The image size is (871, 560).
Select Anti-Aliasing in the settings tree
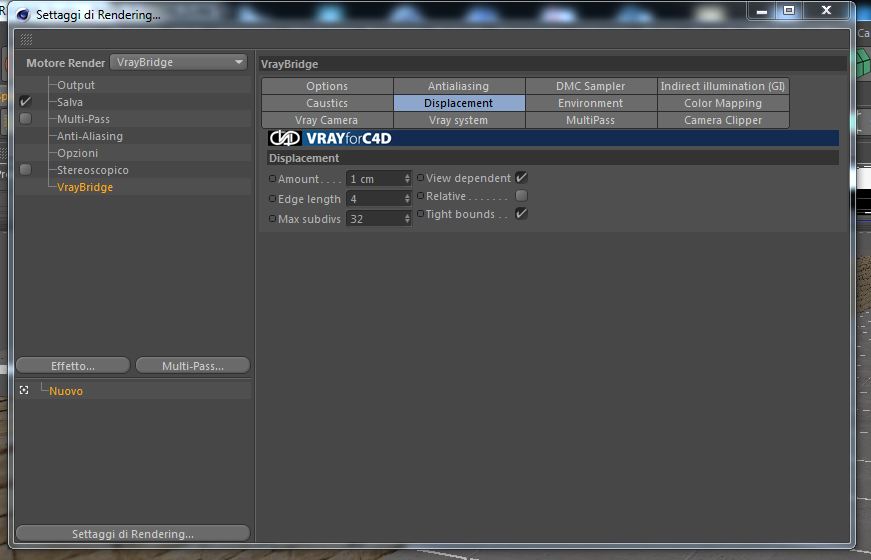(x=90, y=136)
